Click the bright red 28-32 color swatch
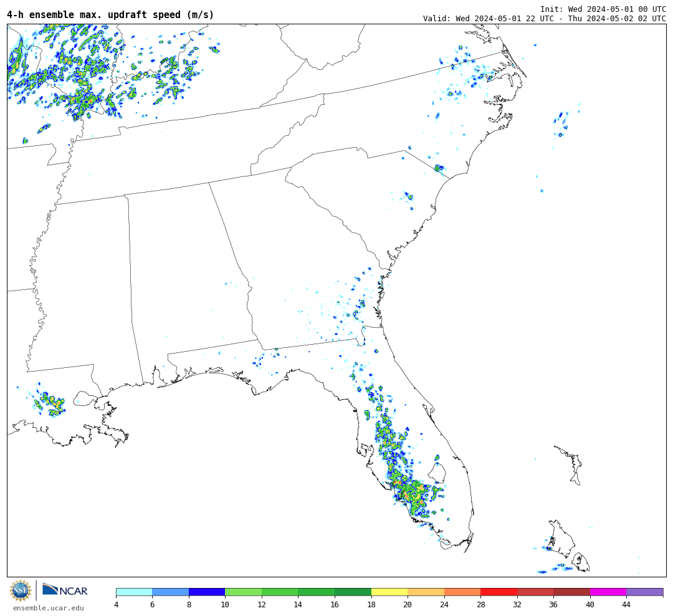This screenshot has height=616, width=673. (x=499, y=592)
